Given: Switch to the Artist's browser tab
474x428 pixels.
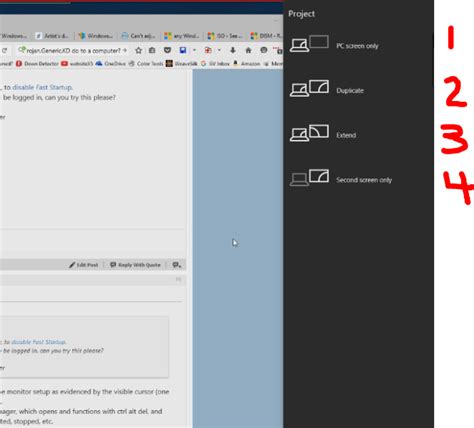Looking at the screenshot, I should (x=53, y=36).
